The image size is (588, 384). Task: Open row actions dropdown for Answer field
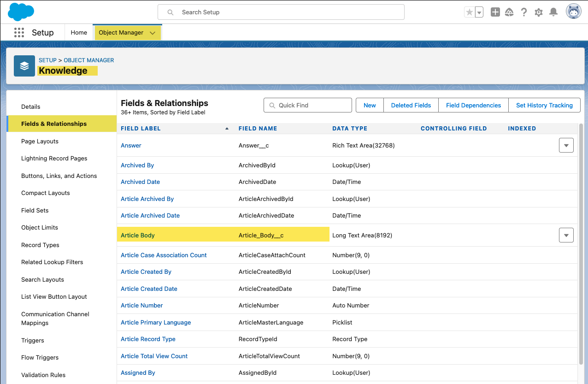tap(566, 145)
